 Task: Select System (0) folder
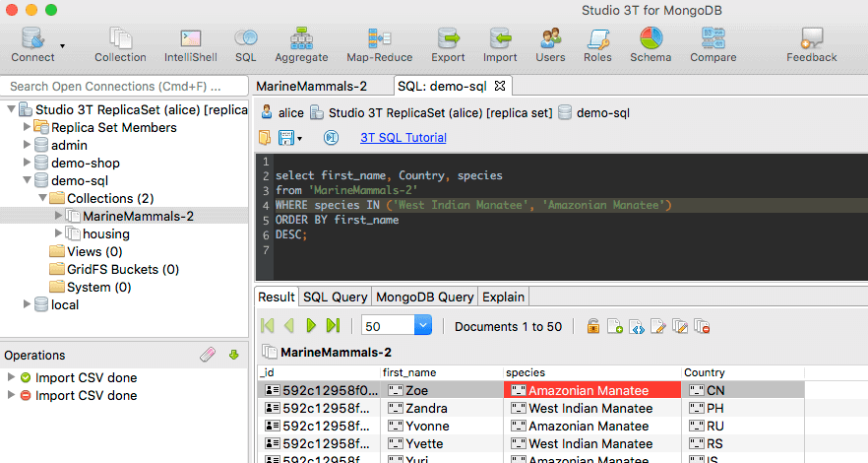tap(98, 287)
